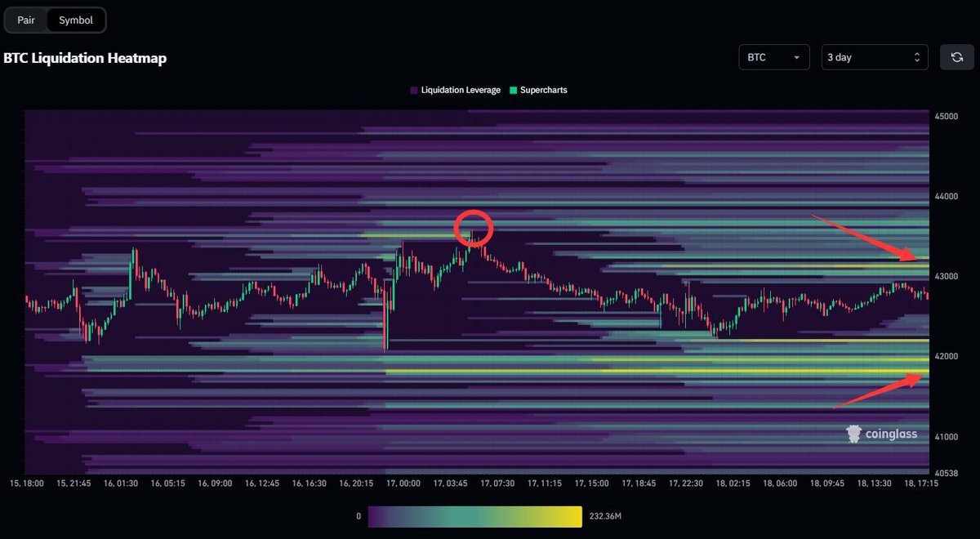980x539 pixels.
Task: Click the purple Liquidation Leverage legend swatch
Action: [413, 90]
